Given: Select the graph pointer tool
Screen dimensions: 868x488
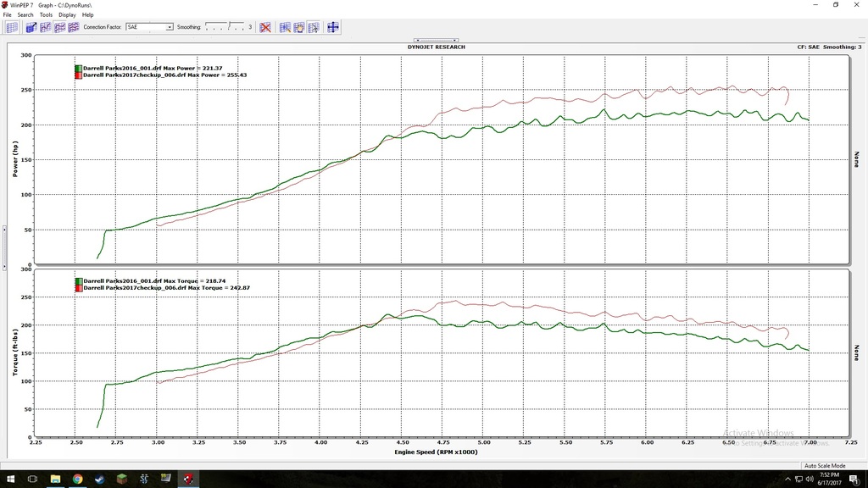Looking at the screenshot, I should (x=314, y=26).
